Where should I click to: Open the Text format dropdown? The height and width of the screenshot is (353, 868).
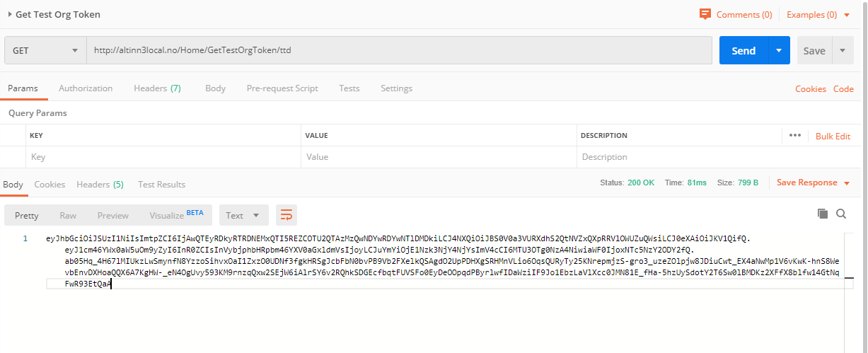(243, 215)
